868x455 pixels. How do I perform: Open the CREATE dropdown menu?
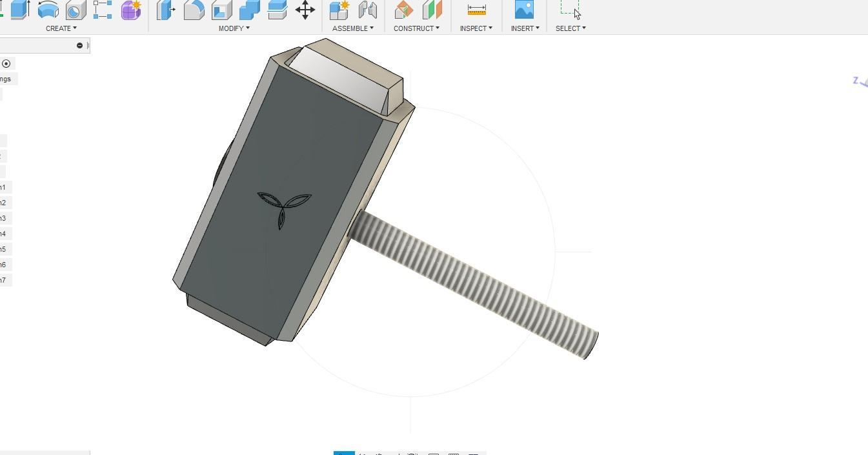point(61,28)
